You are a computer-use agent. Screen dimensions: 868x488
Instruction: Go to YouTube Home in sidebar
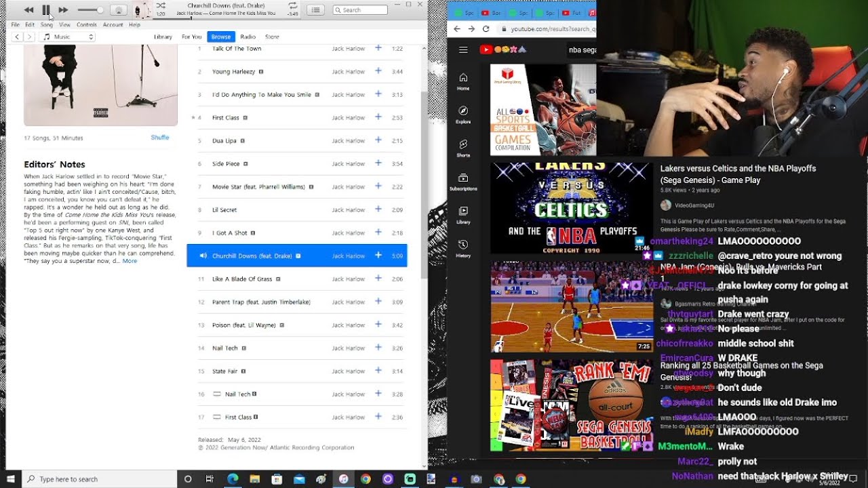(x=463, y=81)
